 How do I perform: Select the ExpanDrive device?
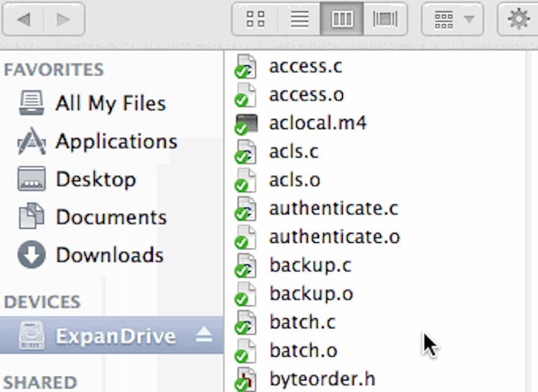(111, 335)
